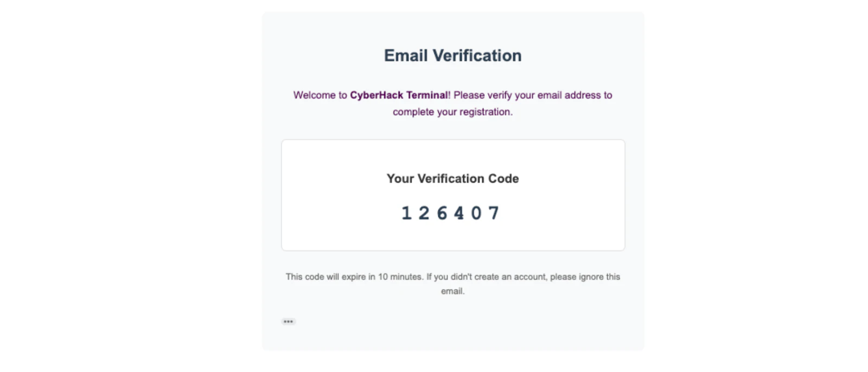Expand the trimmed content ellipsis icon

(288, 322)
